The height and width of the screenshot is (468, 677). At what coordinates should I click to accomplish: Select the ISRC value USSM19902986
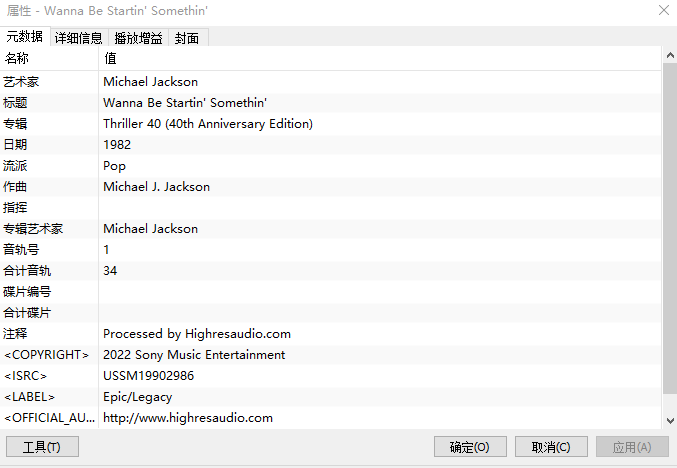point(149,376)
